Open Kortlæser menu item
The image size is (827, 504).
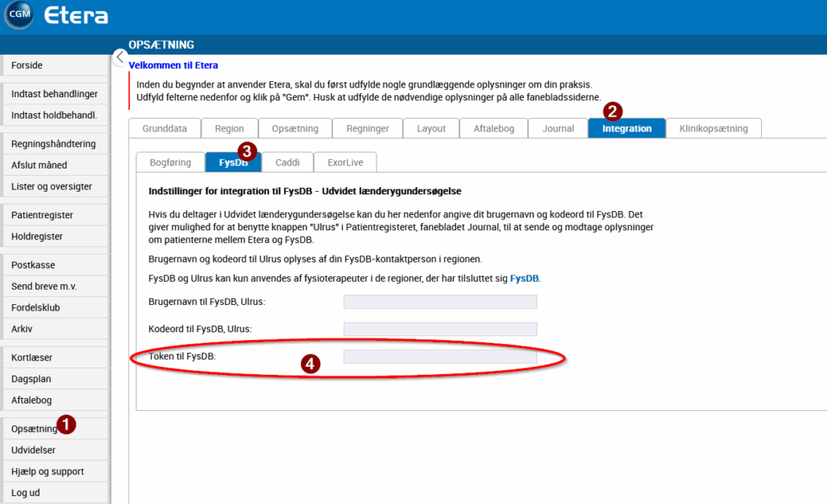(55, 357)
